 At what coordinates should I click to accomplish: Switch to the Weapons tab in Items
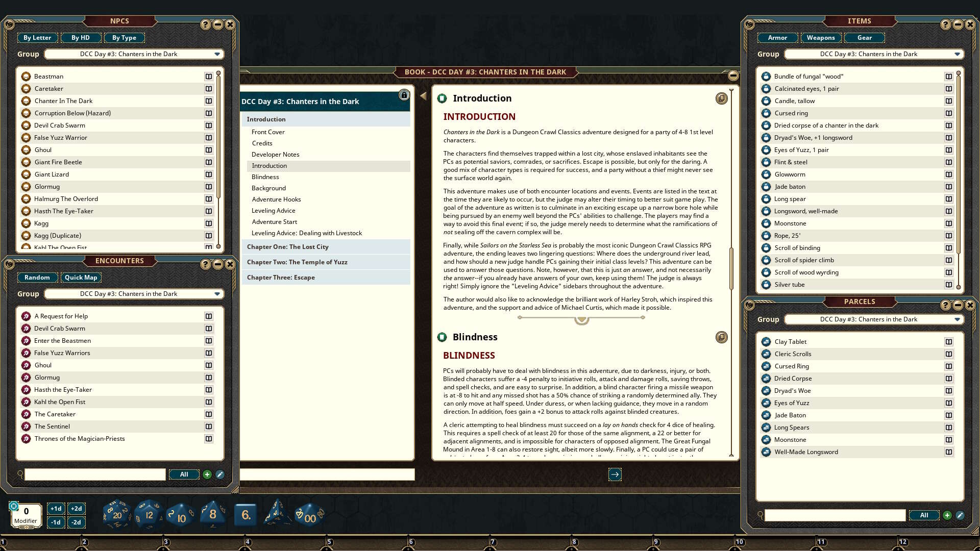coord(821,37)
